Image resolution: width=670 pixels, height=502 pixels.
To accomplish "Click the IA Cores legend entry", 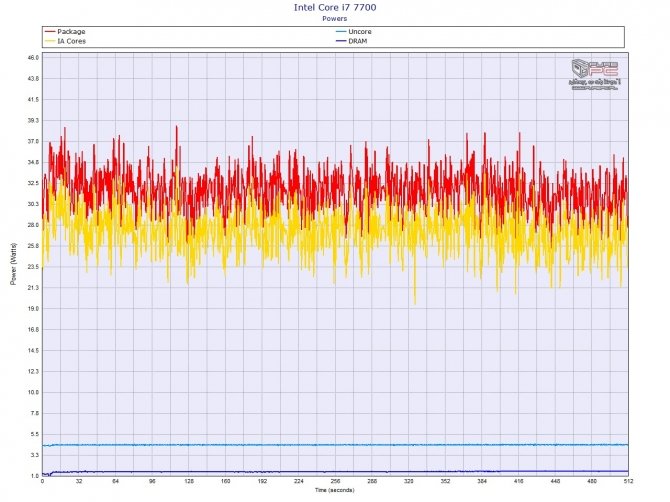I will coord(65,41).
